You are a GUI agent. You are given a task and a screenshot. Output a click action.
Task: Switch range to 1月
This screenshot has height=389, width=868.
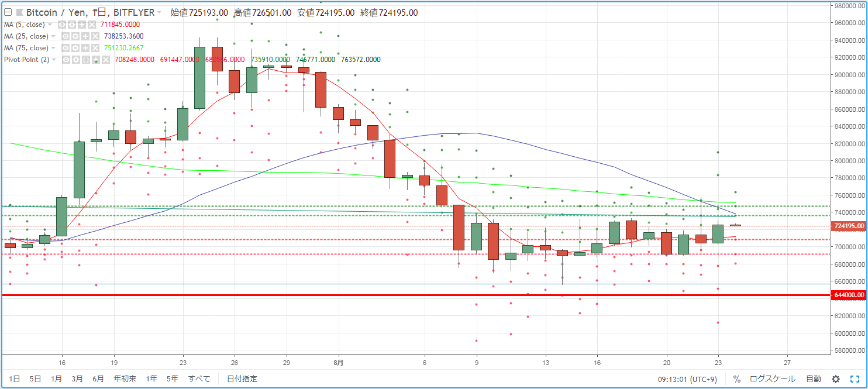pos(56,378)
